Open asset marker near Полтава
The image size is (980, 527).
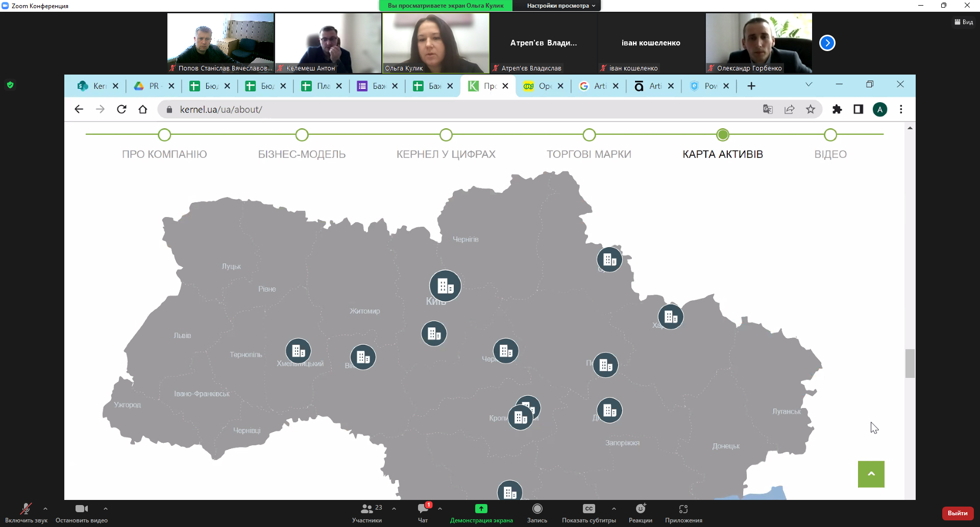point(605,365)
